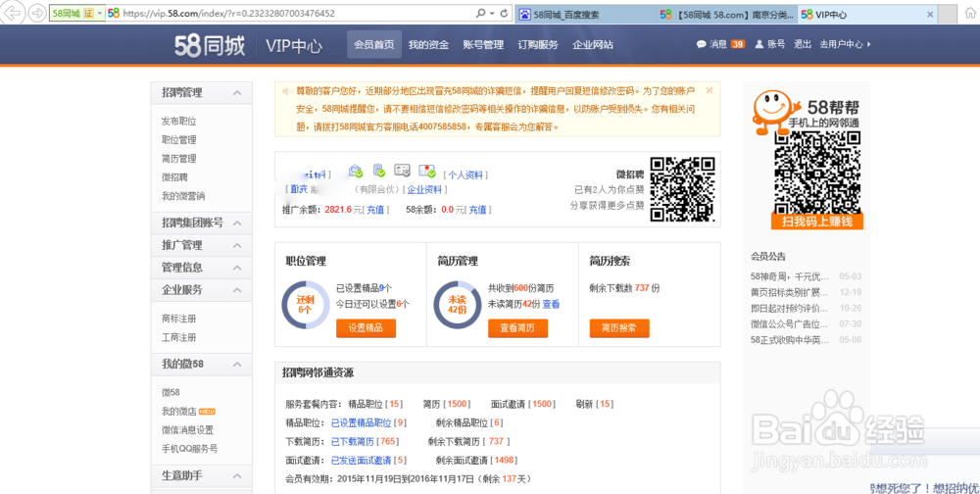
Task: Click the 已发送面试邀请 link
Action: point(362,461)
